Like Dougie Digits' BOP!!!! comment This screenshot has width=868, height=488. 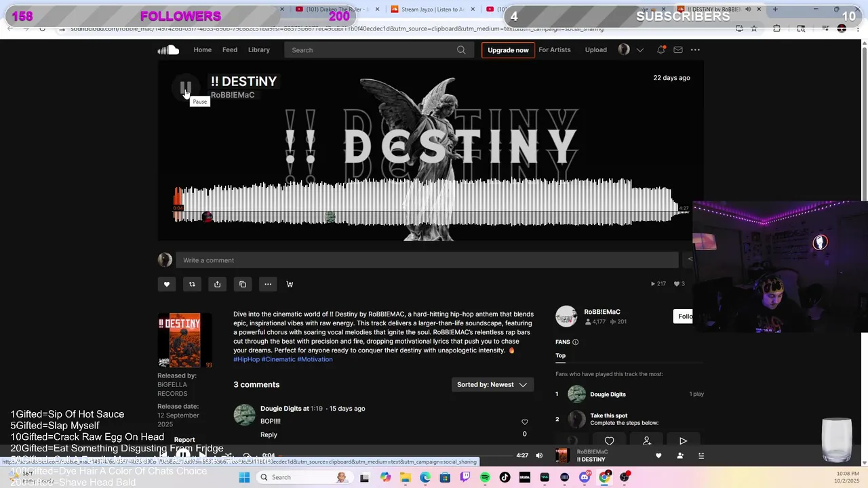tap(524, 422)
